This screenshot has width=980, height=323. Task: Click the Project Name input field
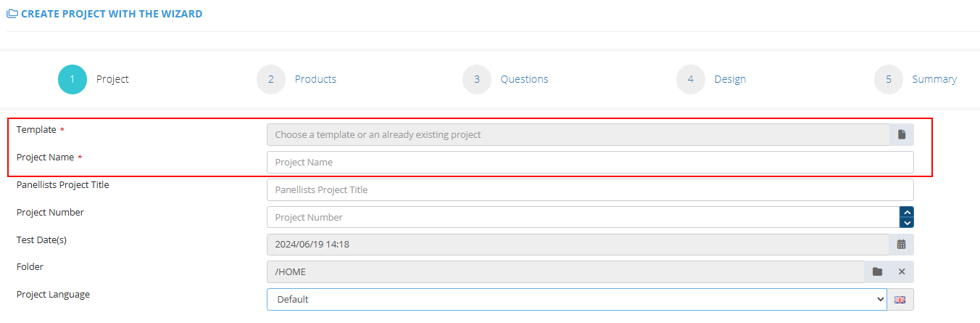coord(590,163)
